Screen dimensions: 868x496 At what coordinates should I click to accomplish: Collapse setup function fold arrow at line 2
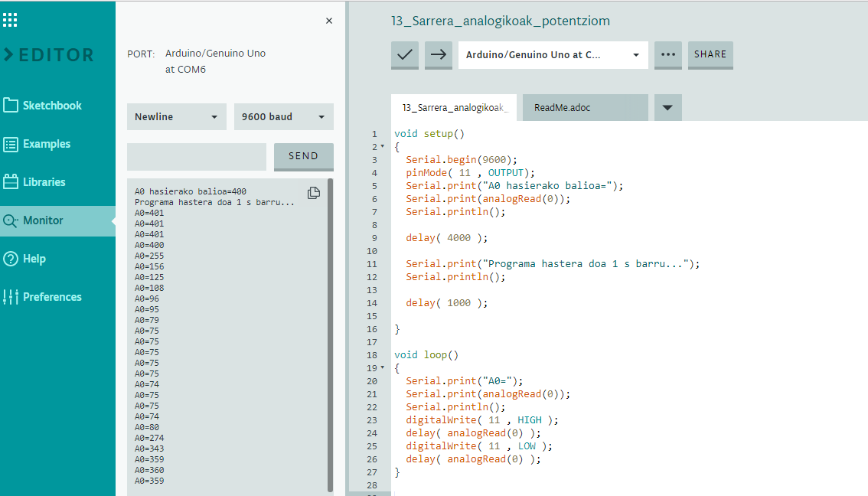click(x=383, y=147)
